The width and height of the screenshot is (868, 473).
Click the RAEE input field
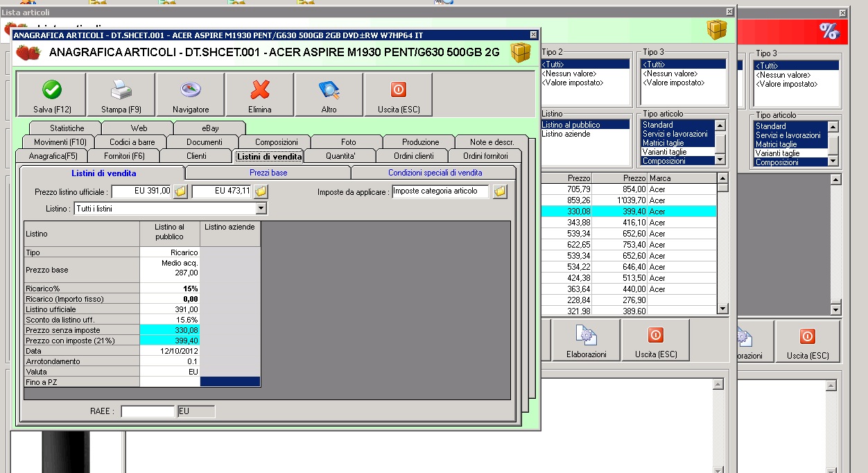148,411
